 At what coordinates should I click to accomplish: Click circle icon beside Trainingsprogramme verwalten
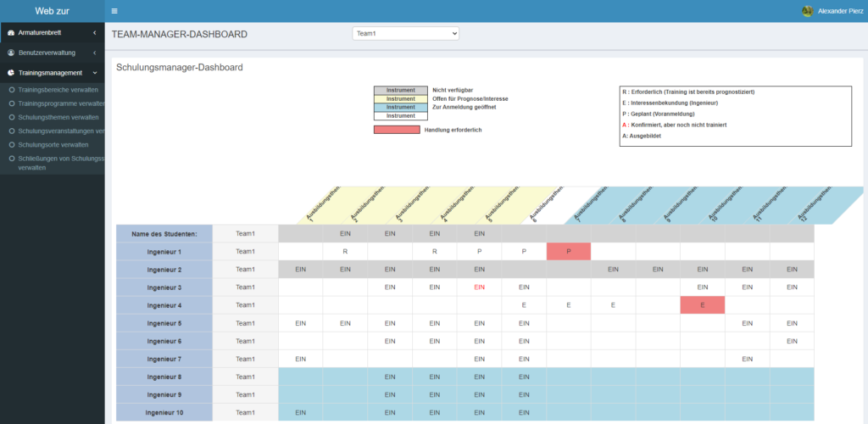12,103
